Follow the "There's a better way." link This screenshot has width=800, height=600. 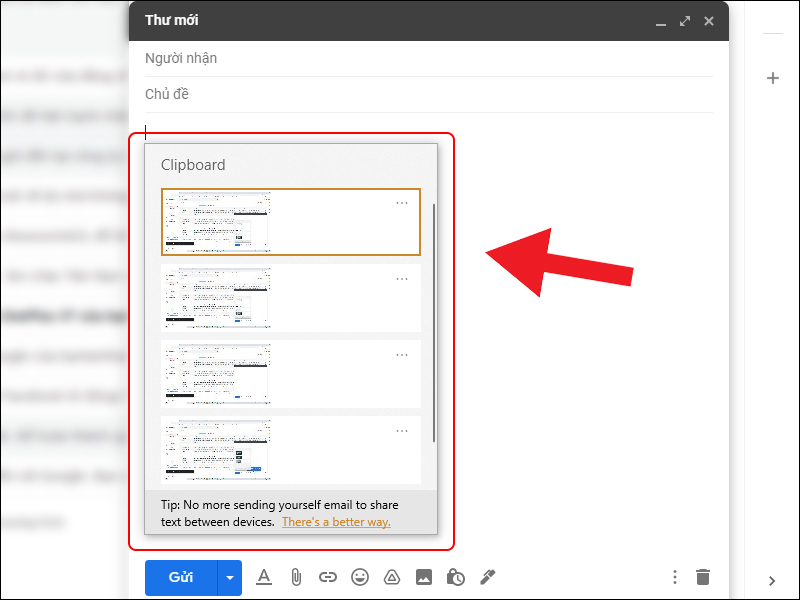point(336,522)
